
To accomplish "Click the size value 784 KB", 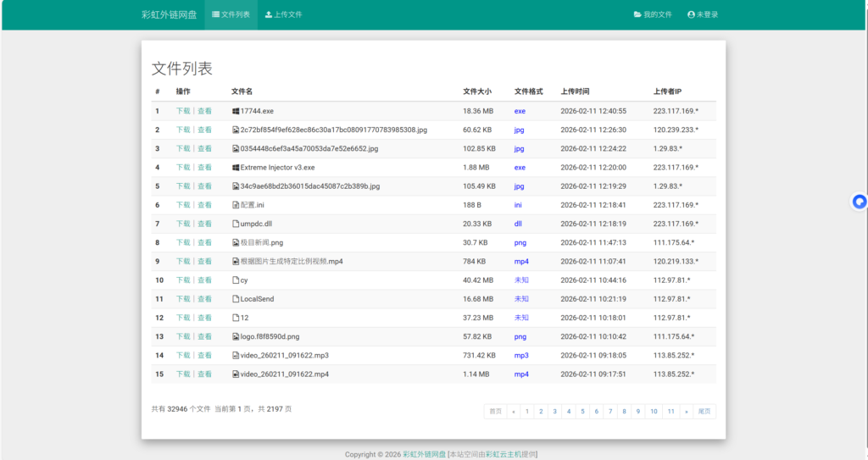I will (475, 262).
